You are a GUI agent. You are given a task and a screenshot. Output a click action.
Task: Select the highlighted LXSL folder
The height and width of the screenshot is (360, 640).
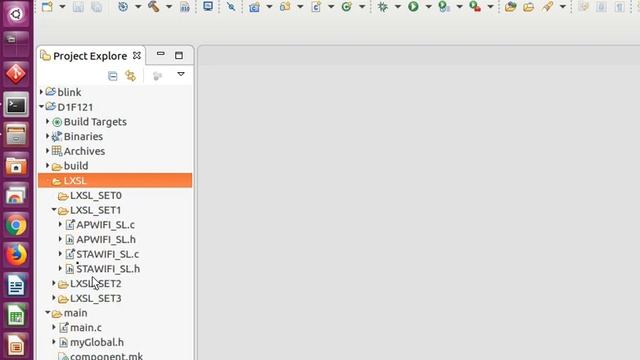click(x=115, y=180)
